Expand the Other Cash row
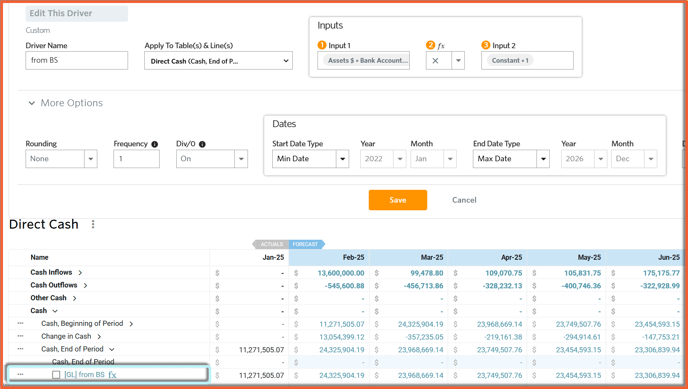 tap(74, 298)
